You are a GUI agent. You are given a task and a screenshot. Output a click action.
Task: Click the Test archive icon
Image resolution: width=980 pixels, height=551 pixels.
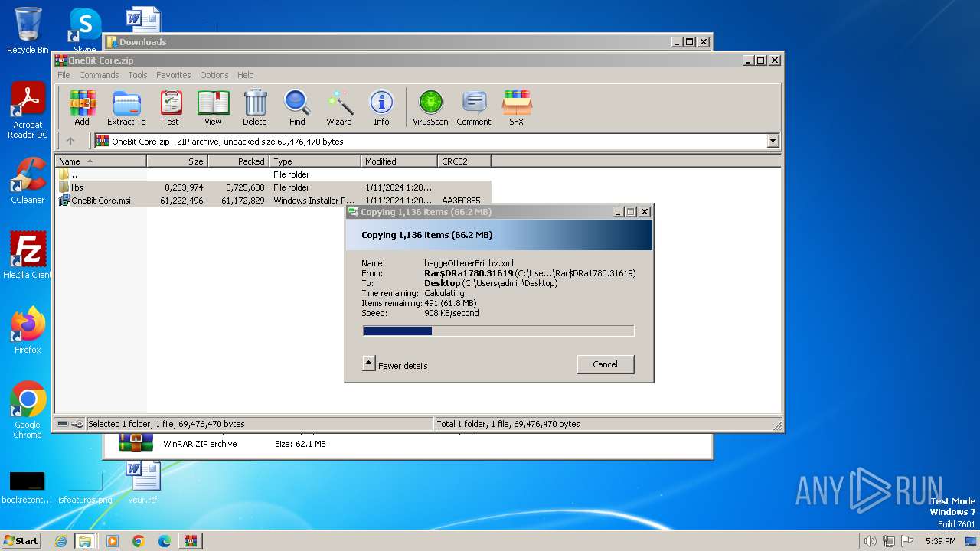[x=171, y=107]
